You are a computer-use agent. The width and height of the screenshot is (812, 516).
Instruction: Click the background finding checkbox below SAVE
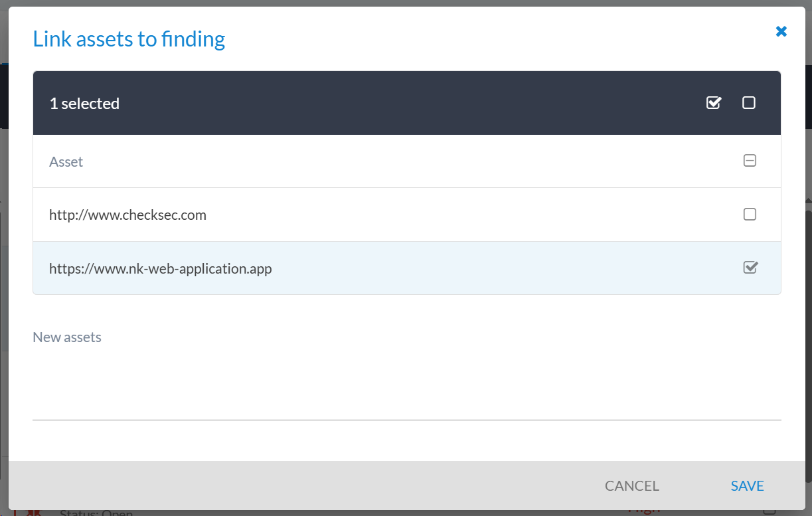point(770,511)
